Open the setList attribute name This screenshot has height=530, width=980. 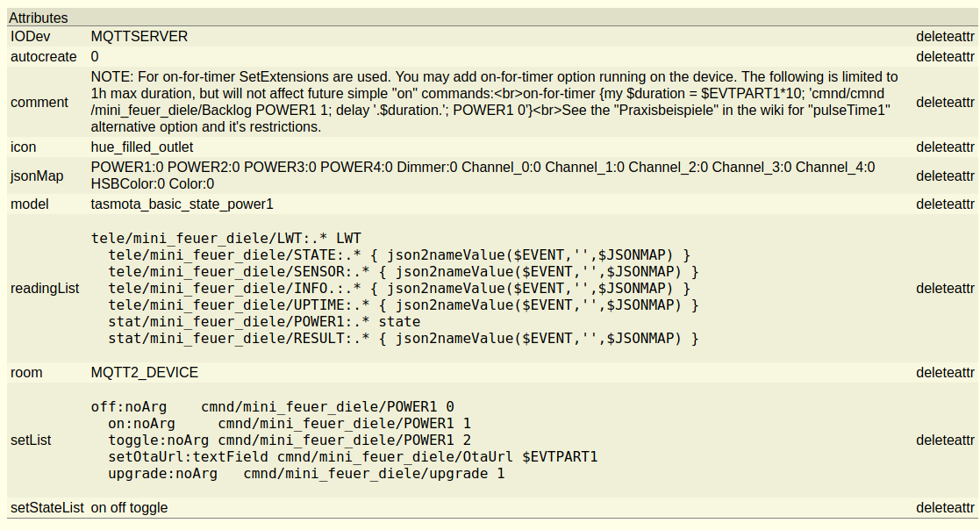click(31, 440)
